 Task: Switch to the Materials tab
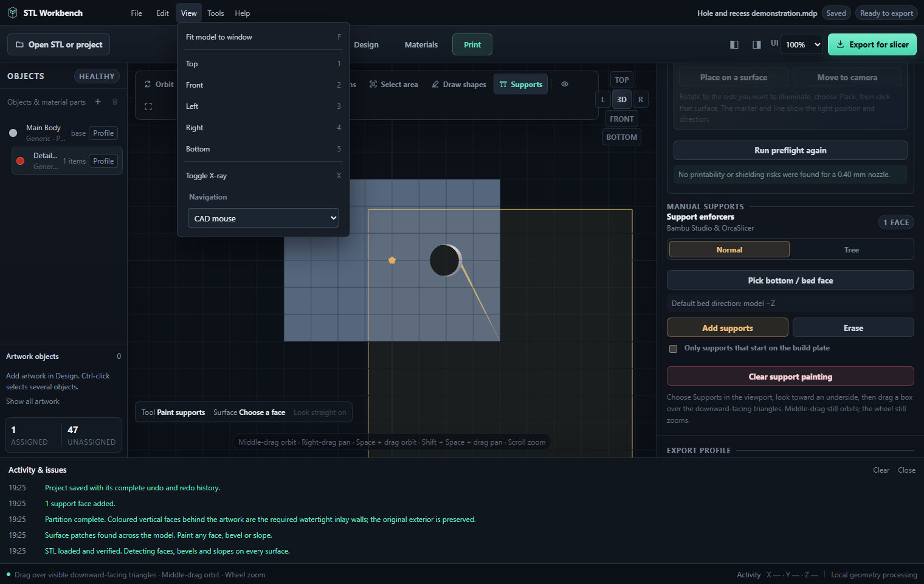421,44
